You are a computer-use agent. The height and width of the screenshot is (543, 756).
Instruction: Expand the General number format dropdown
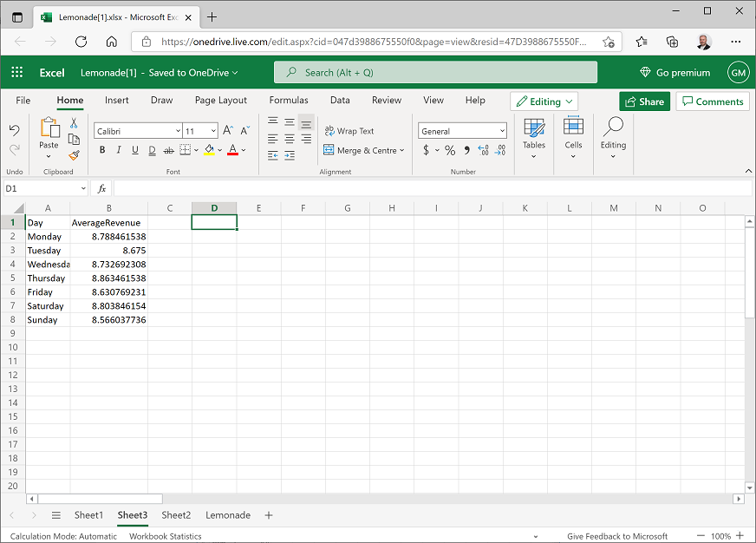point(502,131)
